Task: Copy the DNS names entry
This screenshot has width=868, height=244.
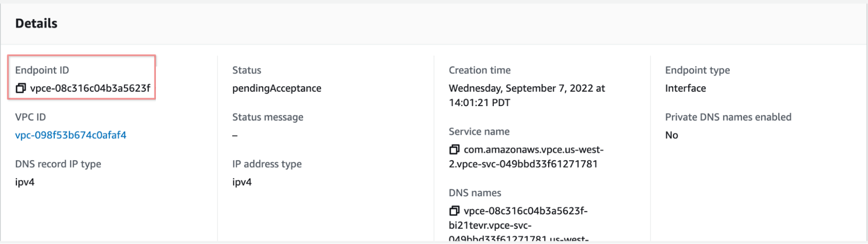Action: click(x=454, y=211)
